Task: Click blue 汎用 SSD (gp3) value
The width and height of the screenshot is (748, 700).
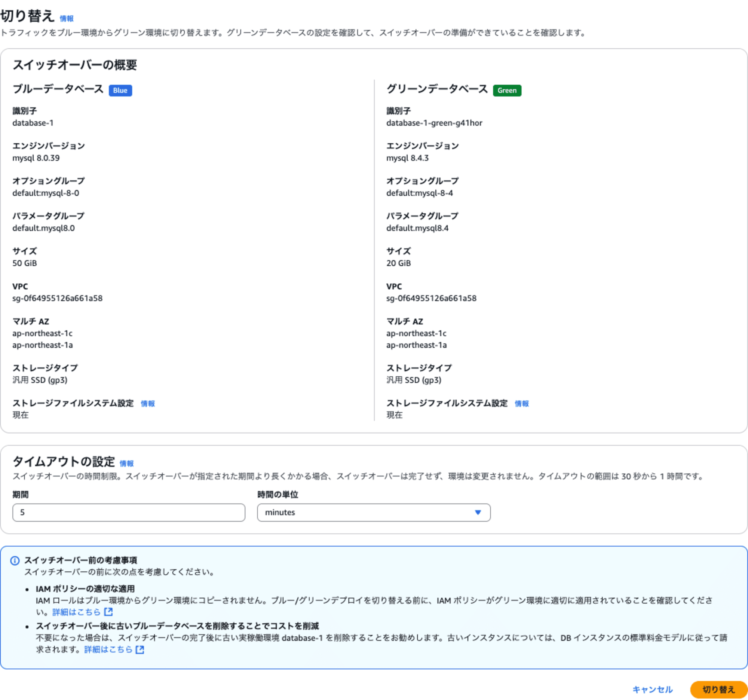Action: pyautogui.click(x=40, y=380)
